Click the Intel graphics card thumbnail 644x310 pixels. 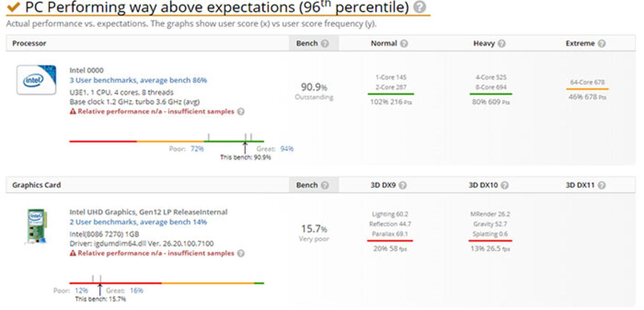coord(37,226)
